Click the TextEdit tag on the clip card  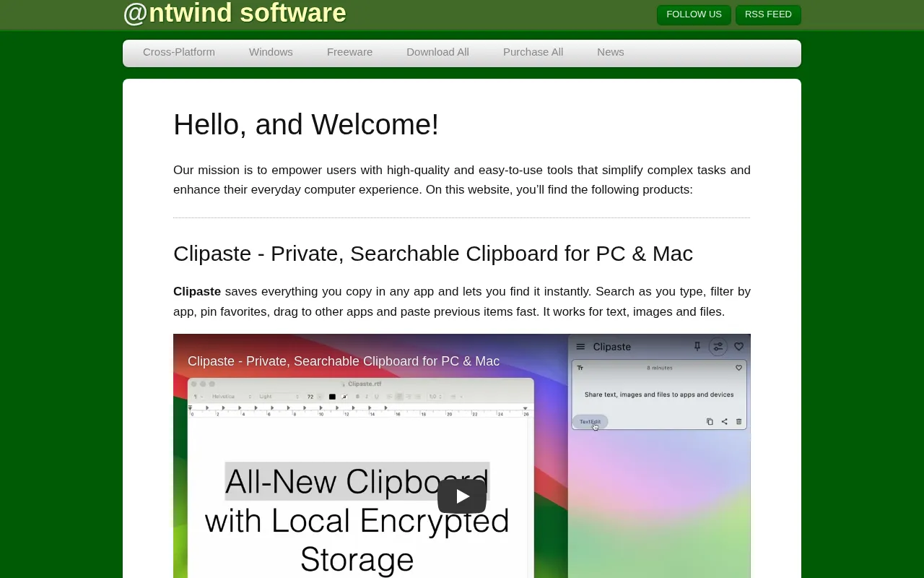tap(590, 422)
